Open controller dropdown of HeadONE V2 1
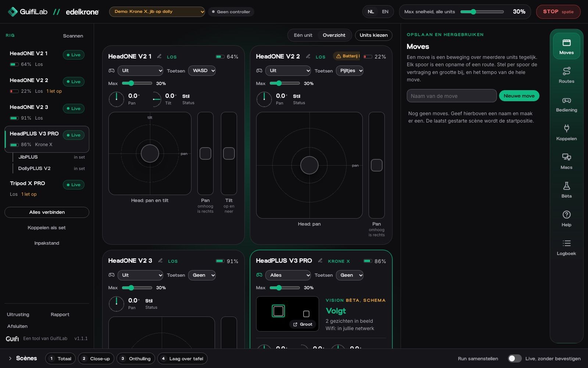Viewport: 588px width, 368px height. tap(140, 71)
